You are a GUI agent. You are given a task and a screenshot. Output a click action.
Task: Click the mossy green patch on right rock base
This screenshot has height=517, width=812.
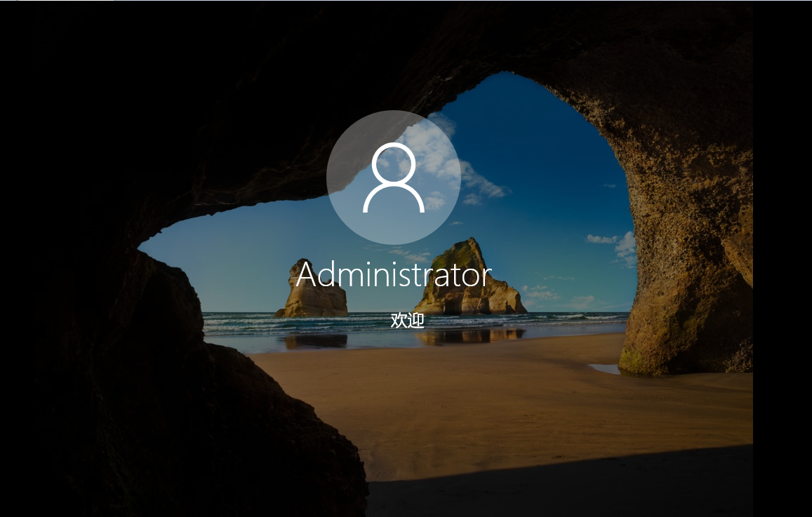tap(632, 359)
